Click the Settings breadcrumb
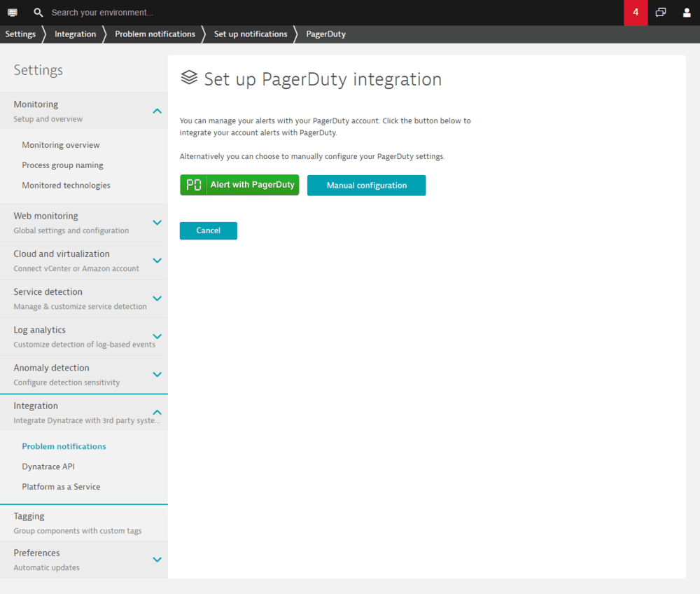The height and width of the screenshot is (594, 700). pyautogui.click(x=20, y=34)
